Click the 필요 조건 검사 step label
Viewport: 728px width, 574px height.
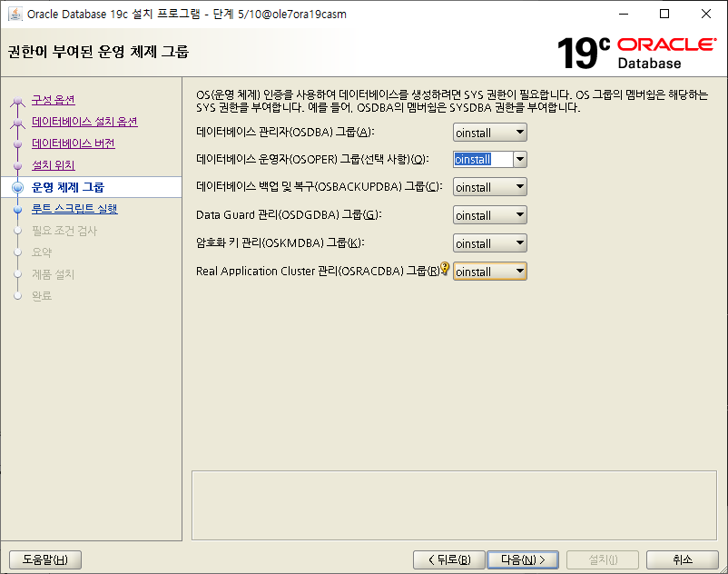coord(64,231)
